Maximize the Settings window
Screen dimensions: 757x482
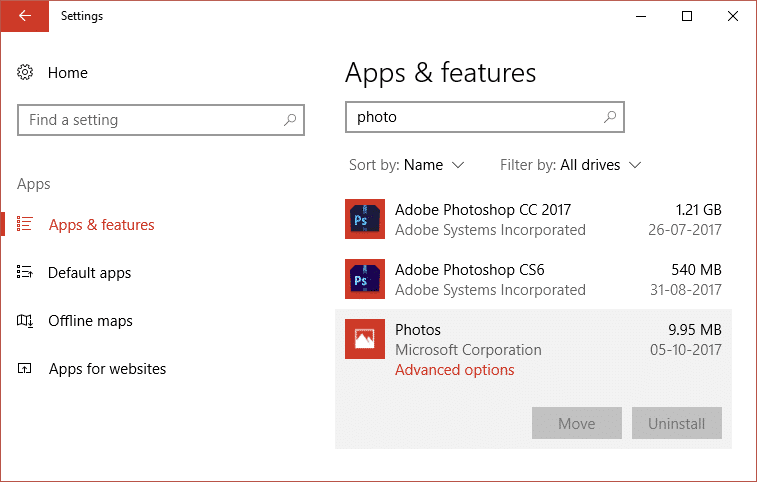point(687,16)
